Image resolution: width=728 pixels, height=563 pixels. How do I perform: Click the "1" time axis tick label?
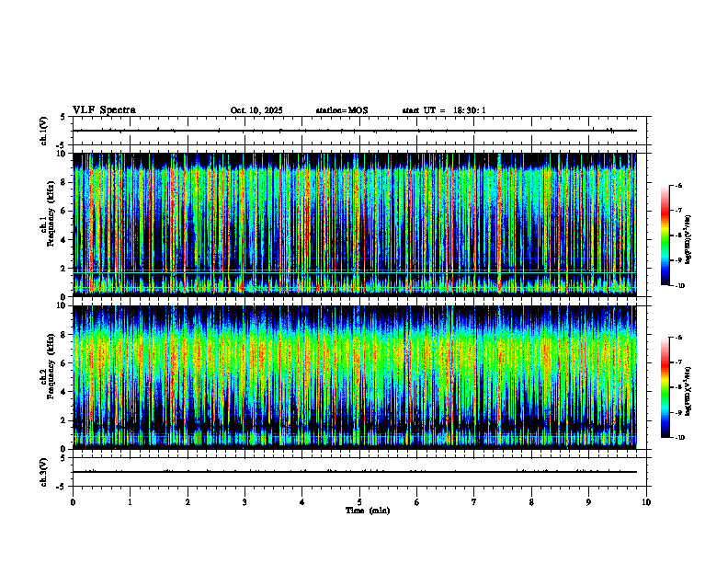(130, 502)
